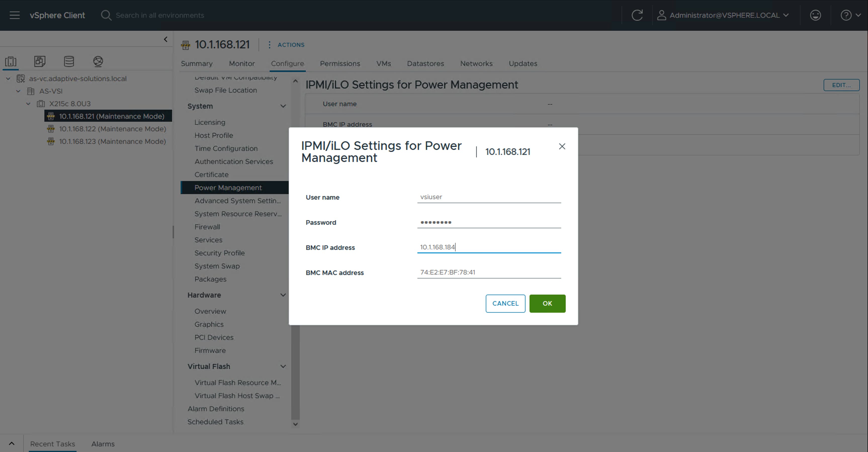Open Administrator@VSPHERE.LOCAL user dropdown
The image size is (868, 452).
click(x=723, y=15)
